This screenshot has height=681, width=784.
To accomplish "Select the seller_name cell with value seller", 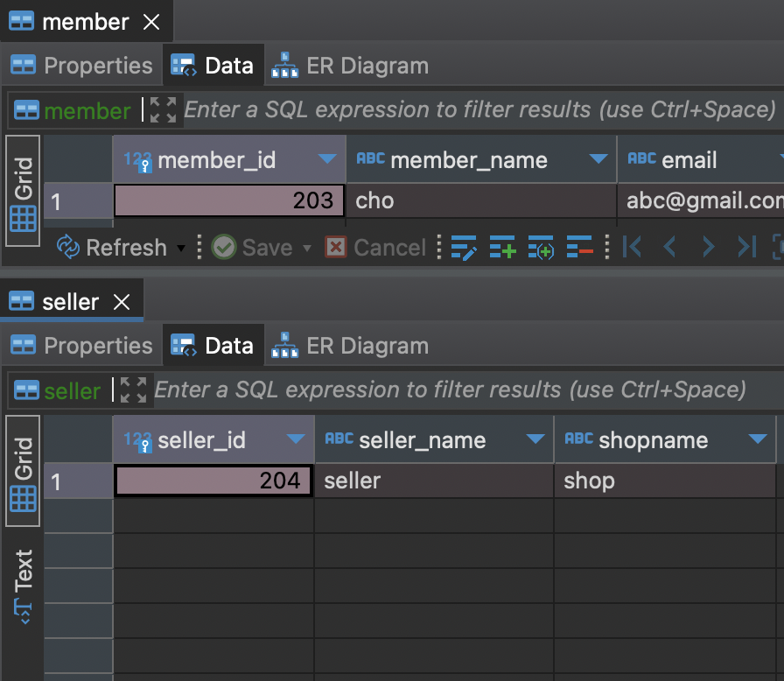I will [434, 481].
